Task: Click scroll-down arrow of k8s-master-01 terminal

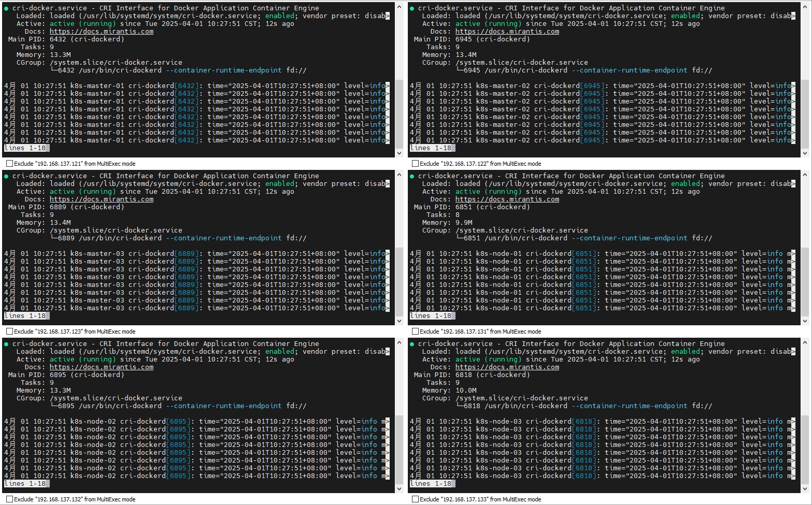Action: [x=399, y=153]
